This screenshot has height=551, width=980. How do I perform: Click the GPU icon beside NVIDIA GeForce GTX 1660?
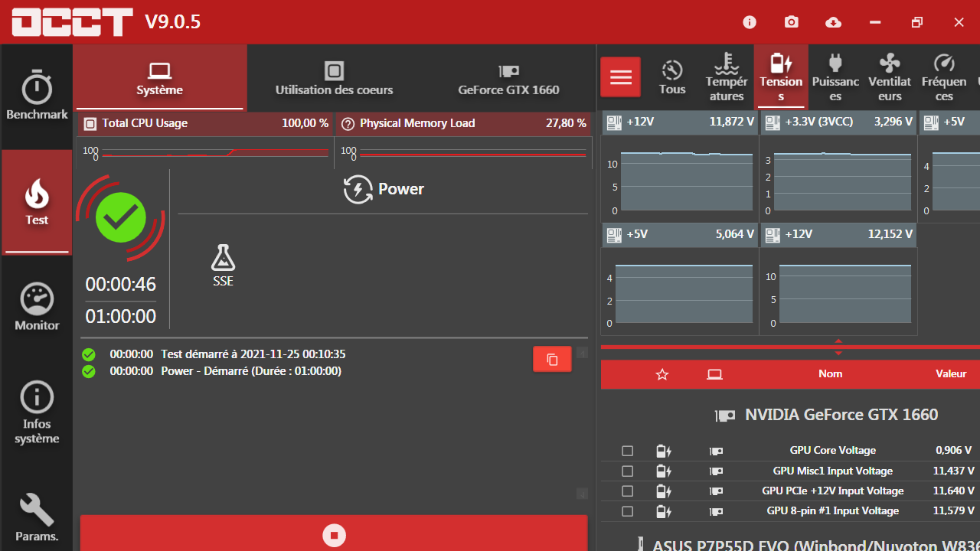tap(725, 416)
